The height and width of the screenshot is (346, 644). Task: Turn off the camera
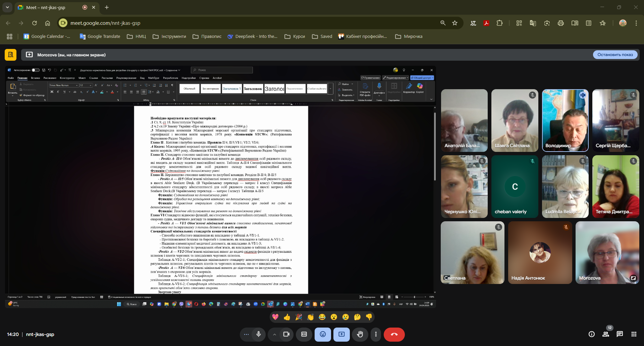click(286, 334)
